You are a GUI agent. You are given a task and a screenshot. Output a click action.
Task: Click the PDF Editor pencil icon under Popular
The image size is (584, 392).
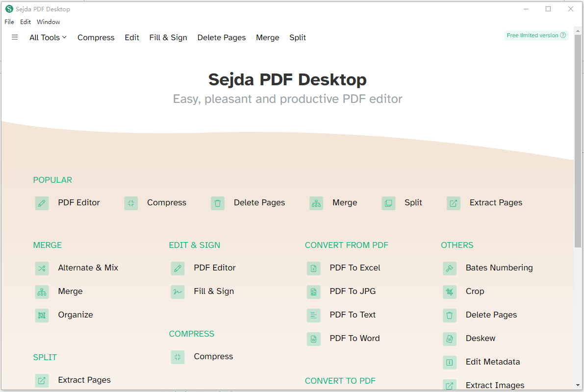42,203
